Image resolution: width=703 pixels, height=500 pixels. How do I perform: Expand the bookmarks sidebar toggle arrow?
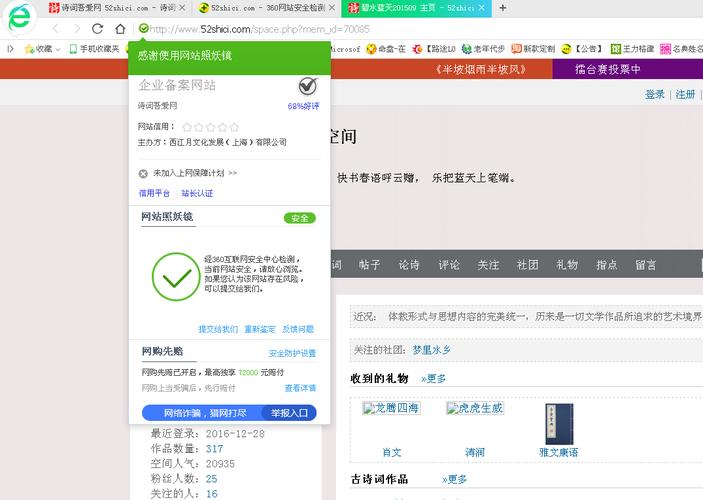click(x=11, y=49)
